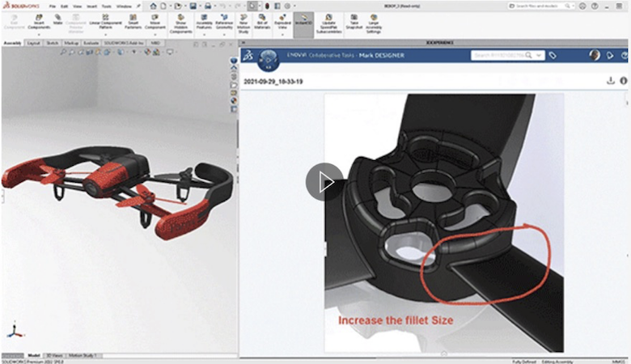Show the markup information panel
This screenshot has height=364, width=631.
tap(624, 81)
